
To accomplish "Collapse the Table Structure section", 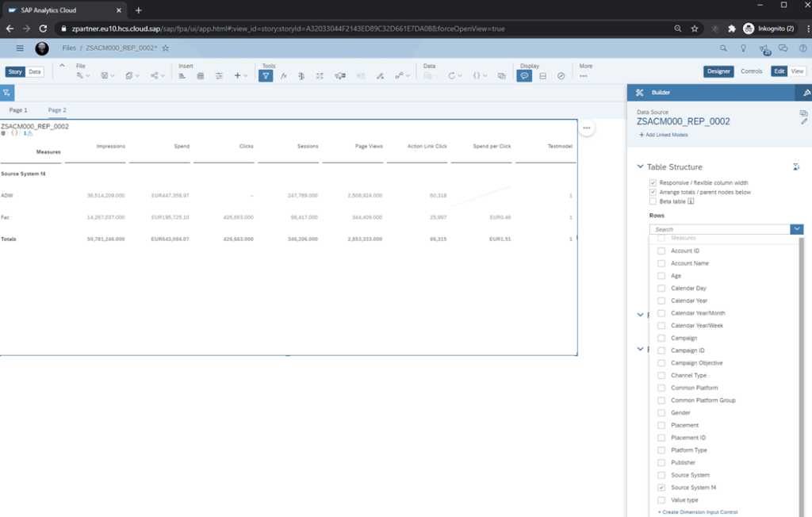I will click(x=640, y=167).
